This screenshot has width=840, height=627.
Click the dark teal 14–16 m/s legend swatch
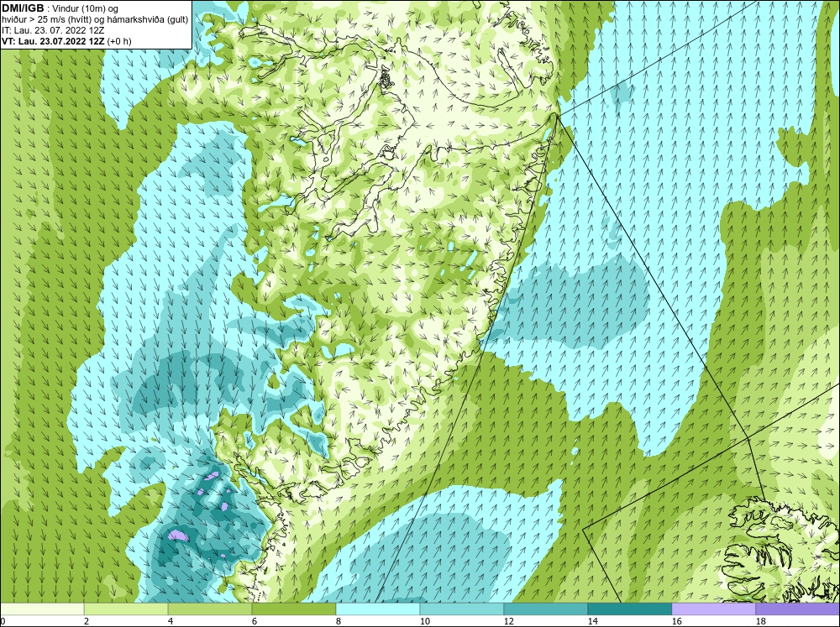coord(630,609)
